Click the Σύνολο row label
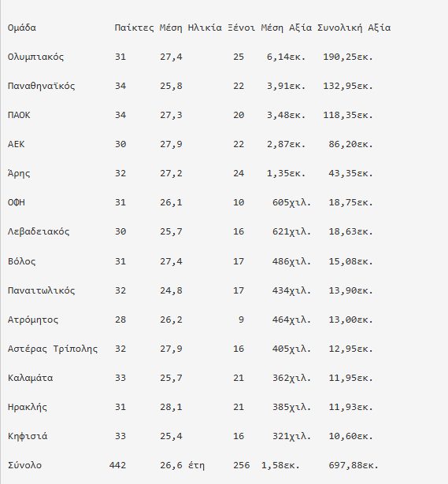 24,465
